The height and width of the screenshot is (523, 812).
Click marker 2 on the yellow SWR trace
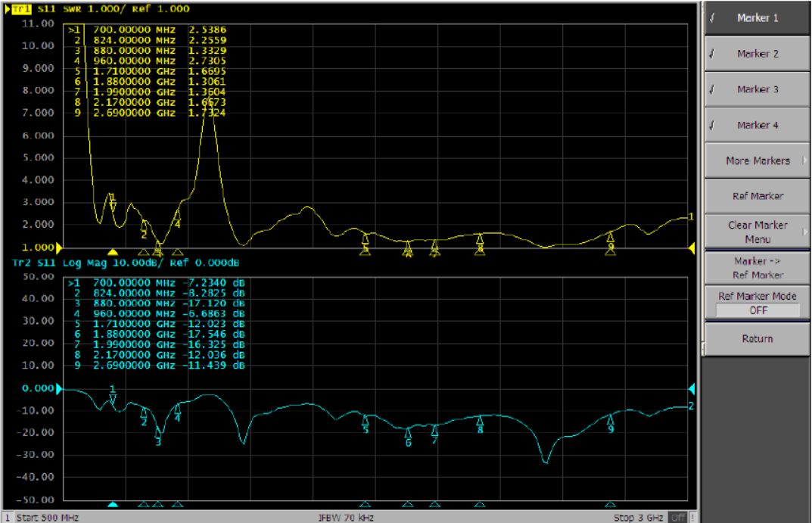(144, 225)
